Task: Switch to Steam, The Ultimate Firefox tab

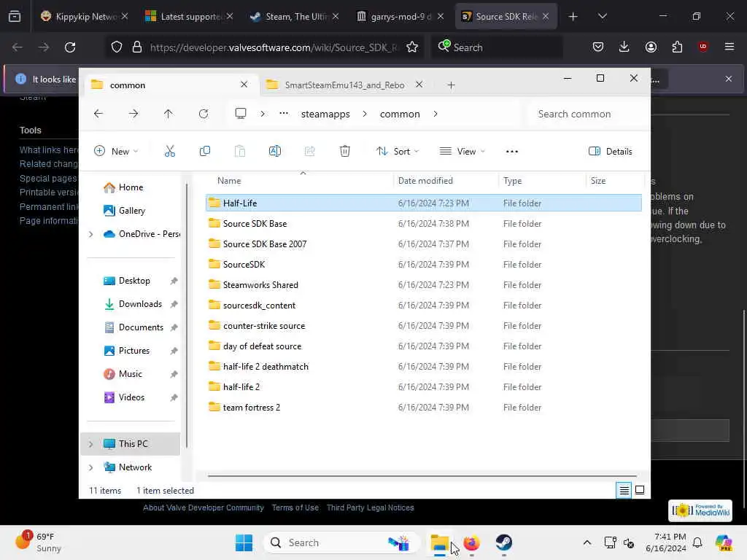Action: click(x=295, y=16)
